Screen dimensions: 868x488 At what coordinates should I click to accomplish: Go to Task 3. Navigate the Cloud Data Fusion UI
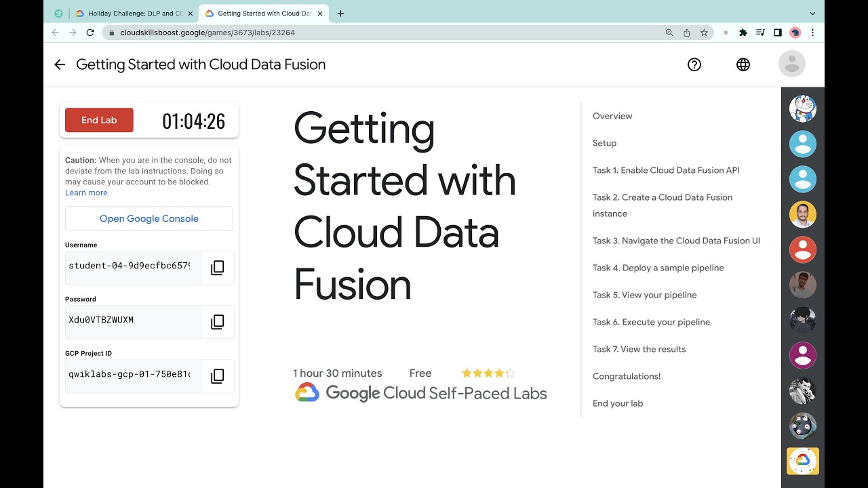[x=676, y=241]
